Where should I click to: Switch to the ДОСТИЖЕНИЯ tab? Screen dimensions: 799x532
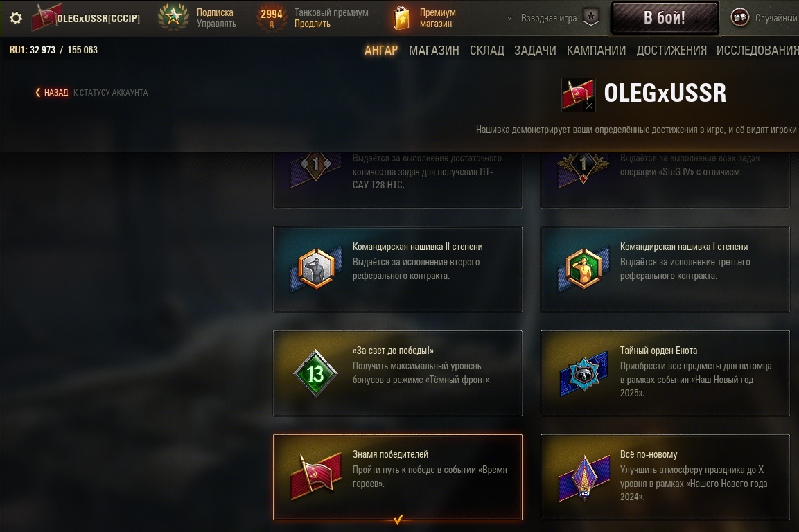click(671, 51)
